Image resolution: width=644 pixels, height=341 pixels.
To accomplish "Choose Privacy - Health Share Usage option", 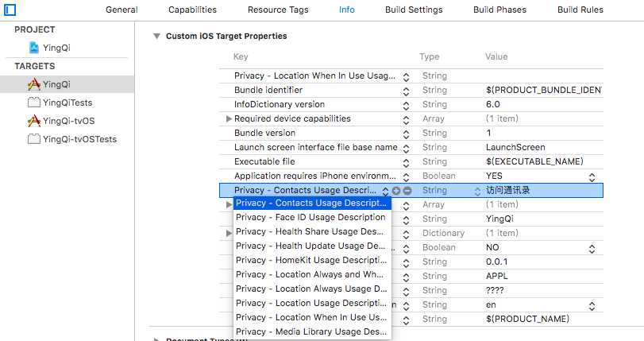I will click(312, 231).
